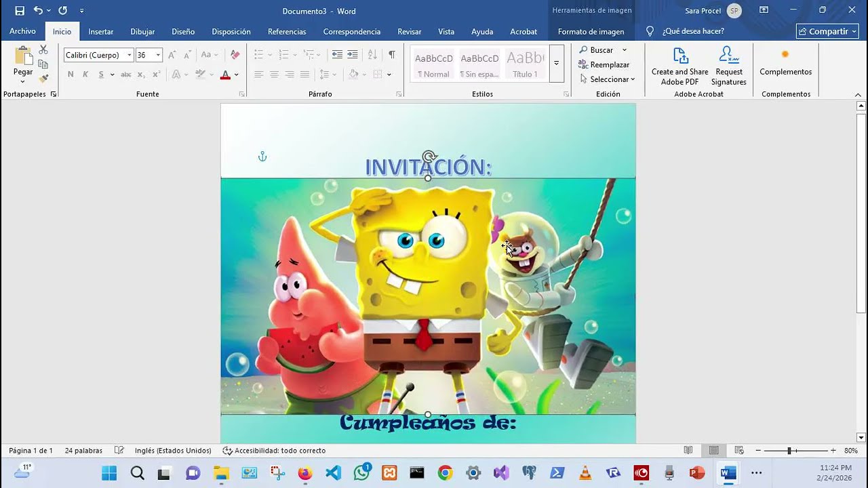868x488 pixels.
Task: Apply the Normal style
Action: [433, 64]
